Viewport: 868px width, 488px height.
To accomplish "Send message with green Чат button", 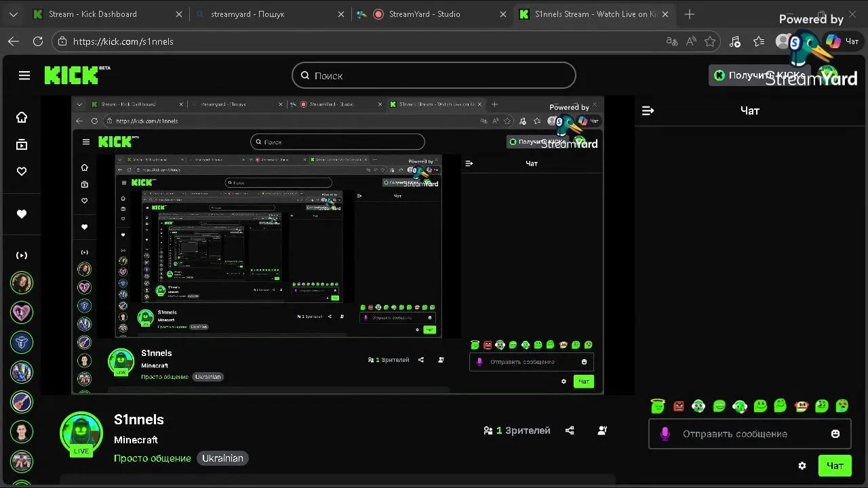I will 835,466.
